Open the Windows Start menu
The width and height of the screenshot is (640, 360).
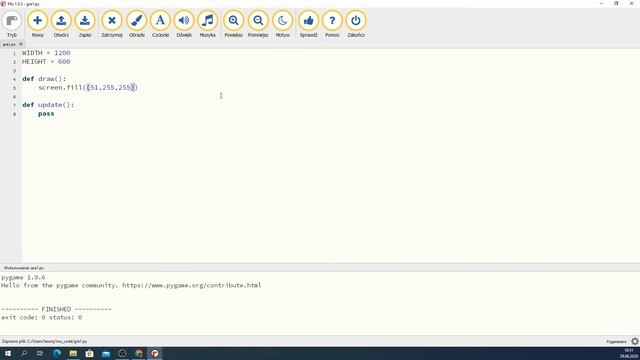[8, 353]
